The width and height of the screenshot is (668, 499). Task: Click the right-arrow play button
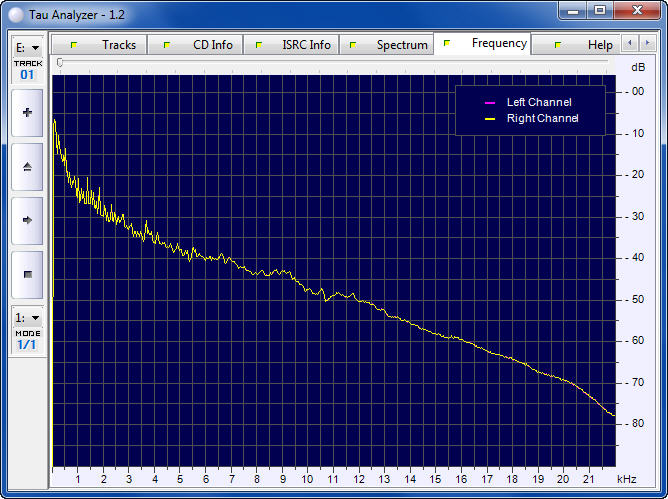[x=27, y=220]
